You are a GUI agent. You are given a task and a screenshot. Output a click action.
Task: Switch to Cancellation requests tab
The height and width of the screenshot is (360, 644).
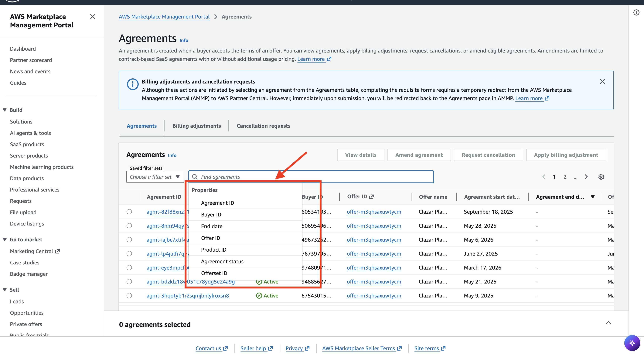point(263,126)
